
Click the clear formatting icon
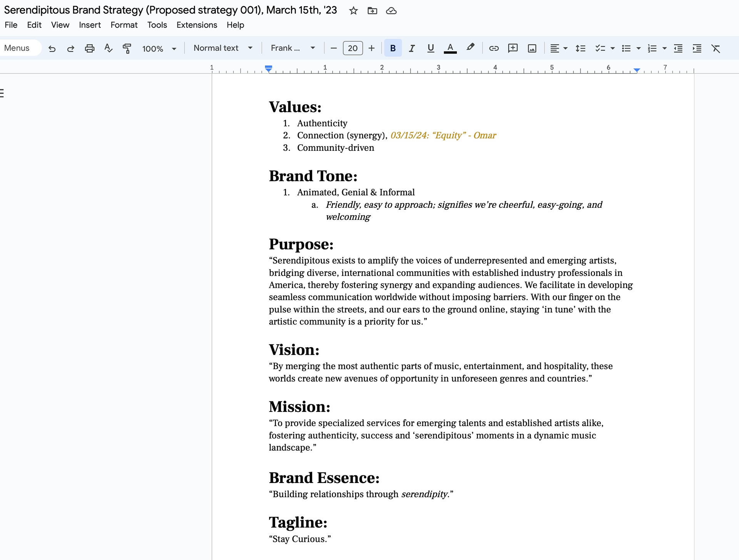point(716,48)
